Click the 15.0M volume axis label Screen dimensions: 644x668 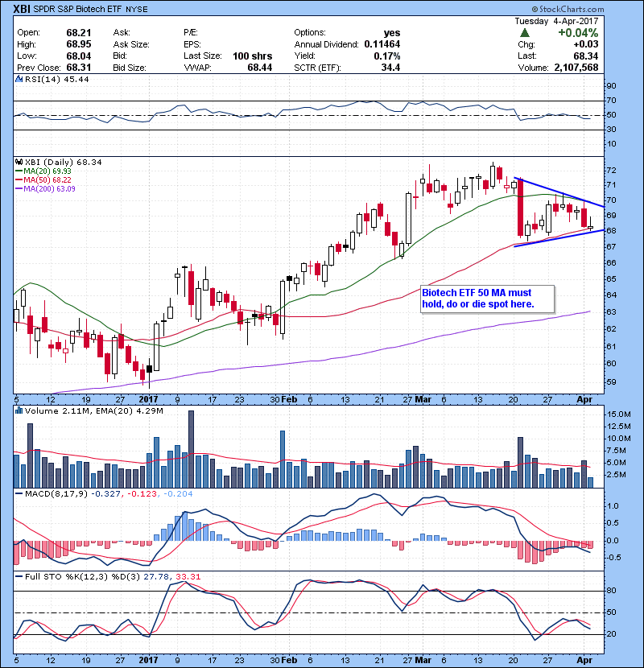tap(619, 414)
